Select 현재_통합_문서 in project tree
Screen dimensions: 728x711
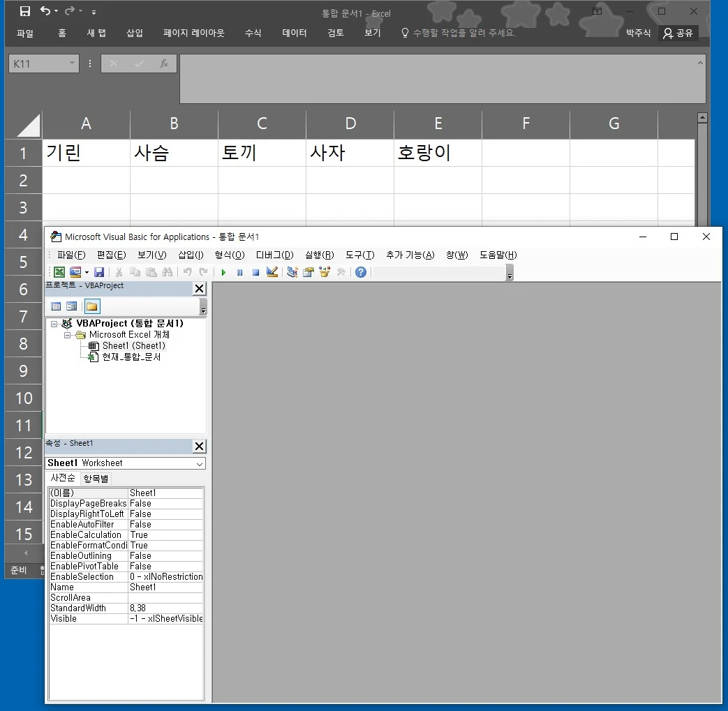pyautogui.click(x=131, y=357)
